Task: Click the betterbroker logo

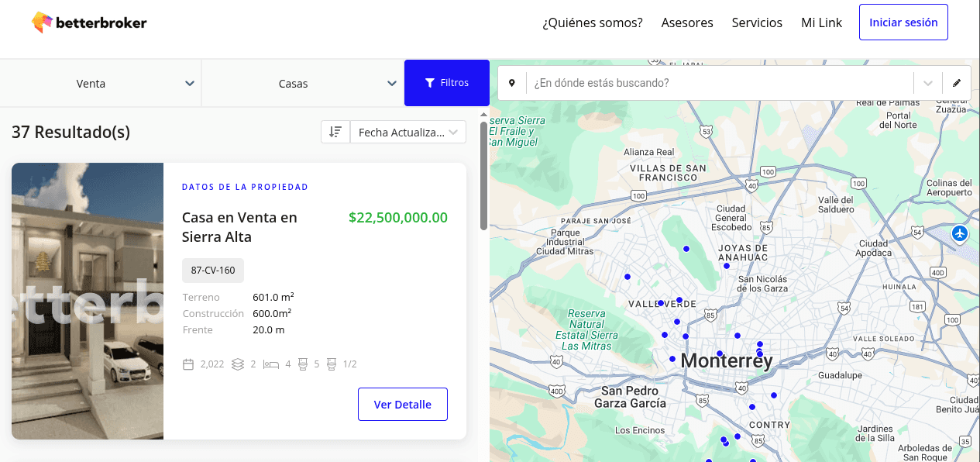Action: [x=89, y=22]
